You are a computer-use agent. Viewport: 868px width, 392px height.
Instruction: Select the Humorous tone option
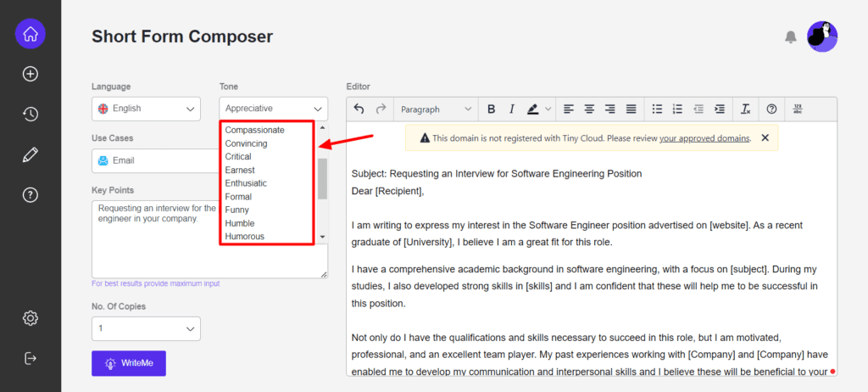[x=245, y=237]
